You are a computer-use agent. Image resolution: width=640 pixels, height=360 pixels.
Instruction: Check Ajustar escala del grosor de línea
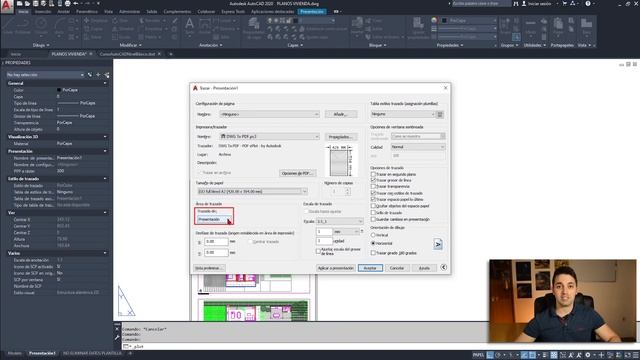pos(318,251)
